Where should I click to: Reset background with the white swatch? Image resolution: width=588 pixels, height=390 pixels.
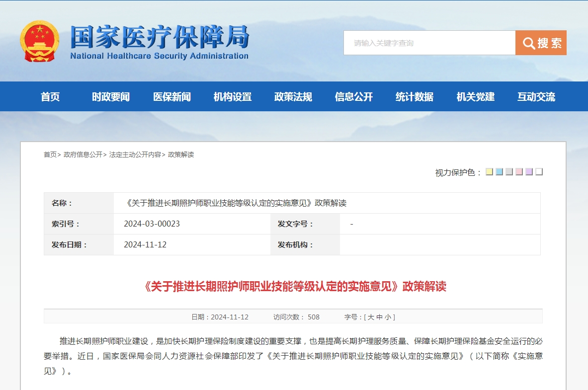pos(539,172)
